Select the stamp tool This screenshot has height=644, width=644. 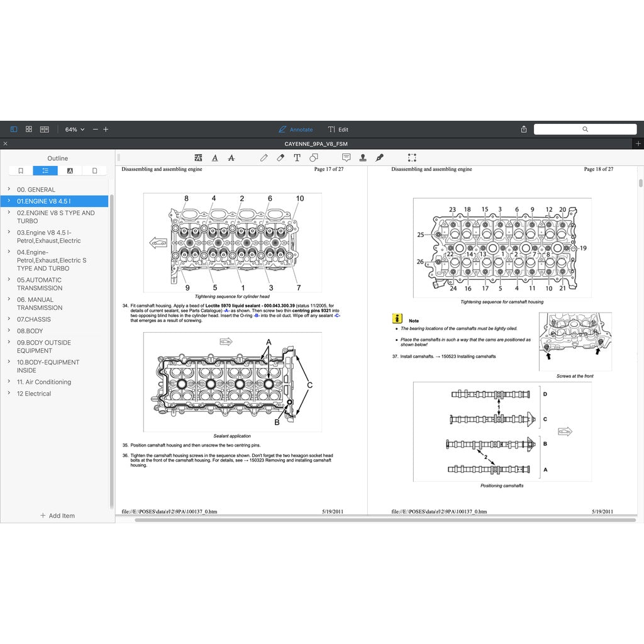tap(363, 158)
